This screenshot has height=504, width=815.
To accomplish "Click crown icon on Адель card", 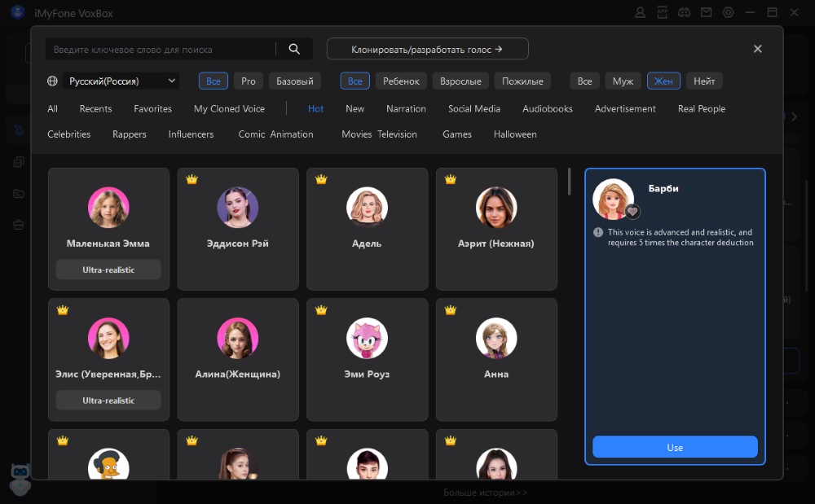I will 321,180.
